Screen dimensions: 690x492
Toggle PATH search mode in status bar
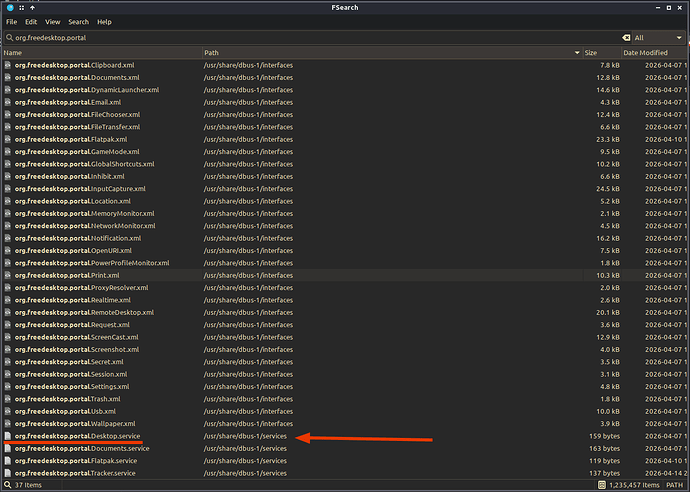tap(674, 485)
